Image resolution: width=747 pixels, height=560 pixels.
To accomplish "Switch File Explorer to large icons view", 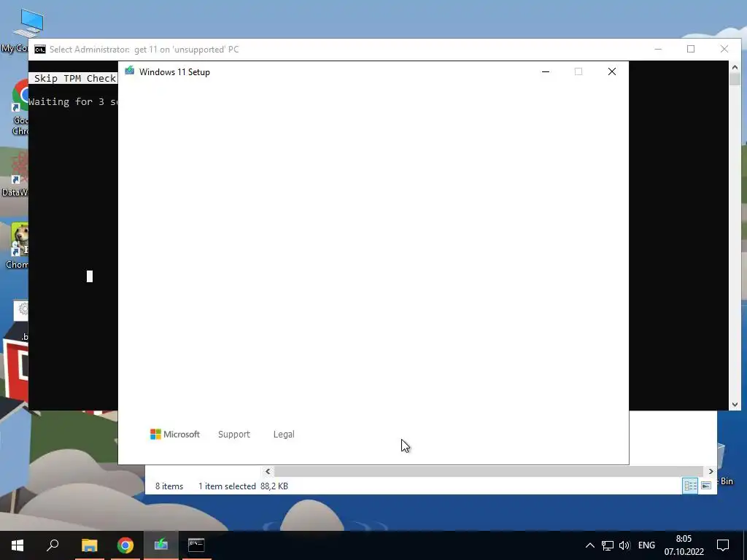I will point(706,486).
